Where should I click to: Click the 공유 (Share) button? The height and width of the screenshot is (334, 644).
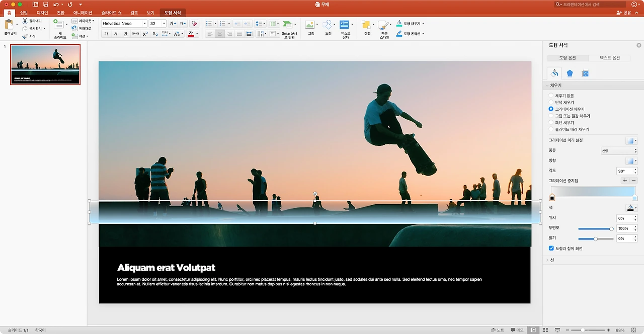624,13
